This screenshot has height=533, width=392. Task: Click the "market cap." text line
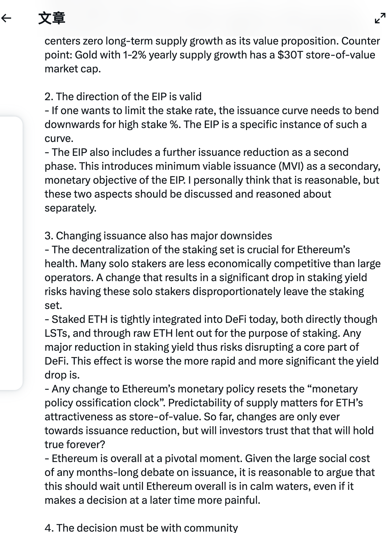coord(73,69)
